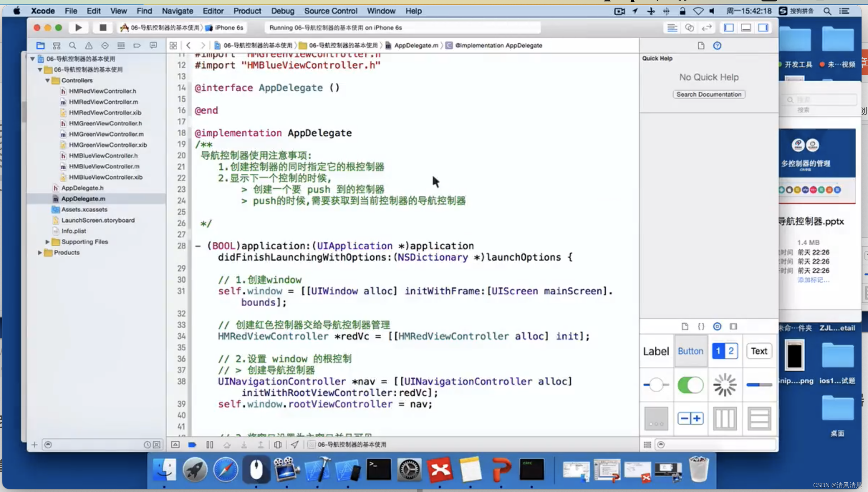Open the Source Control menu
Screen dimensions: 868x492
point(331,11)
